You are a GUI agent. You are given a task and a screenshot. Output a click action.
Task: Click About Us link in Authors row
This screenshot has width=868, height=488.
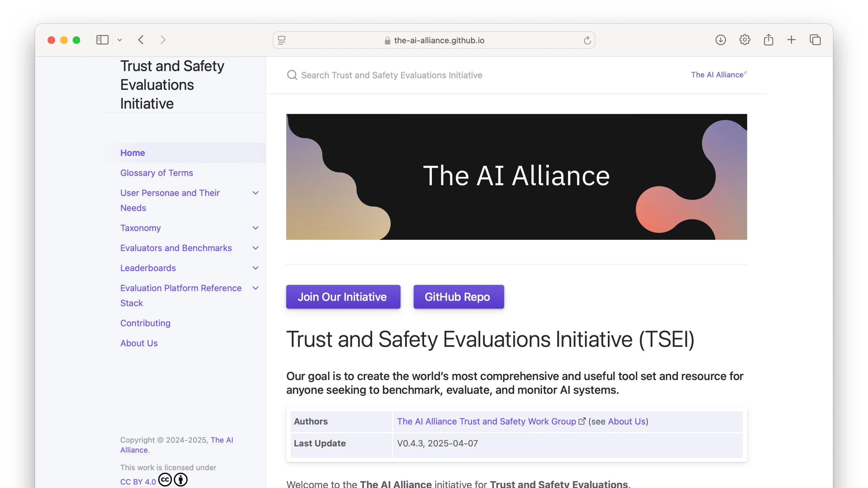click(x=627, y=421)
